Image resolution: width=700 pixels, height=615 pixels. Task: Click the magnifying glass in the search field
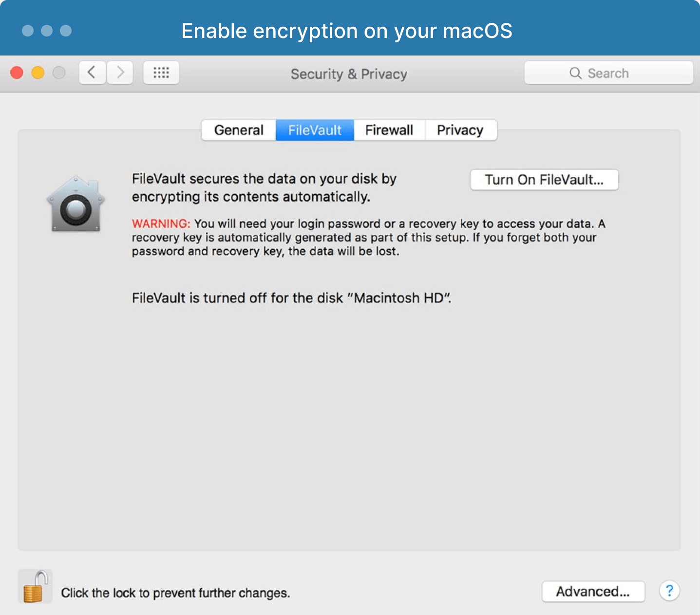click(x=575, y=73)
